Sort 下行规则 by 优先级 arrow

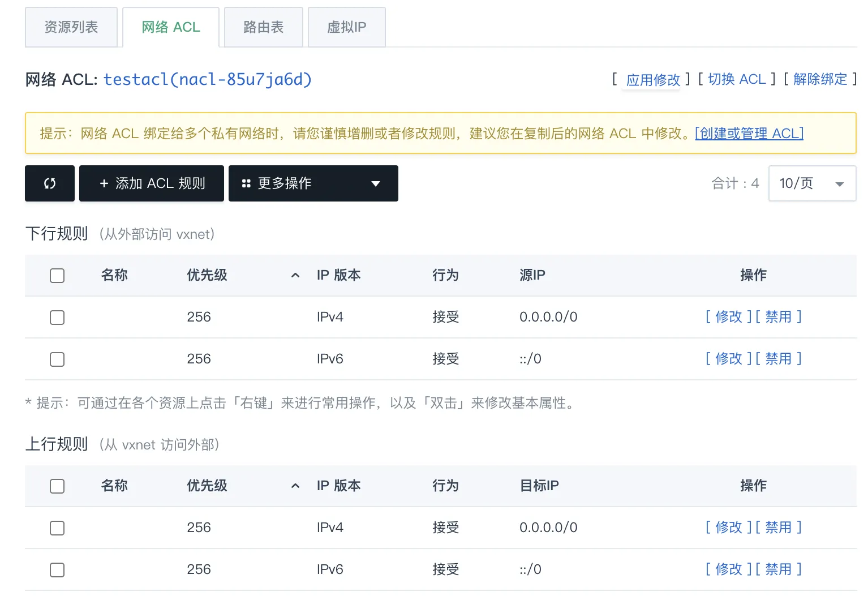tap(295, 276)
